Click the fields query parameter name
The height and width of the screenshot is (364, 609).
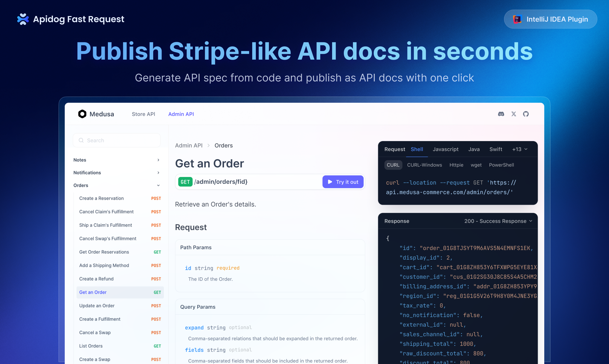point(194,350)
